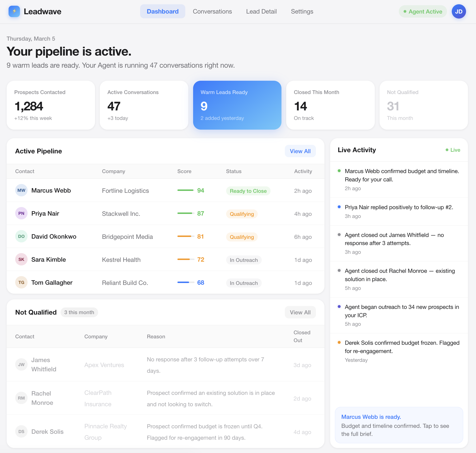Click Priya Nair's PN avatar

(x=21, y=213)
